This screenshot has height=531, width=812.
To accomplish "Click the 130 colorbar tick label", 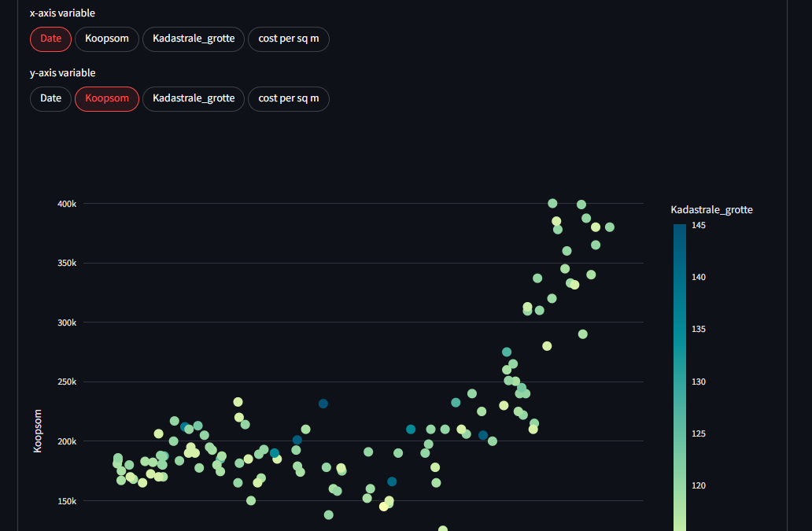I will [x=698, y=382].
